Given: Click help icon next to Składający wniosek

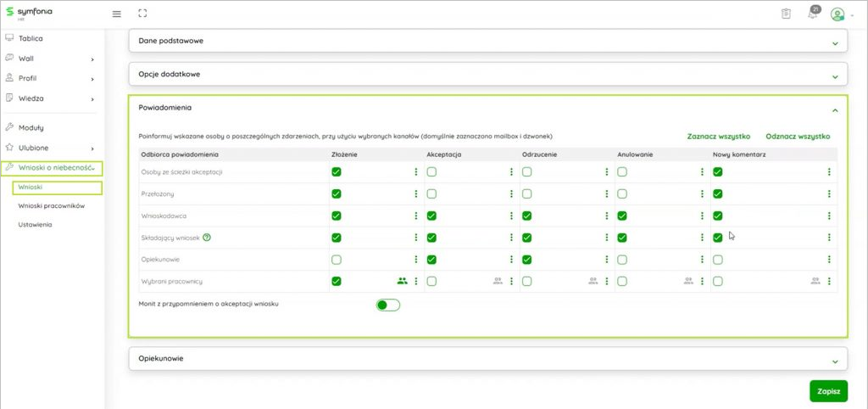Looking at the screenshot, I should (207, 238).
